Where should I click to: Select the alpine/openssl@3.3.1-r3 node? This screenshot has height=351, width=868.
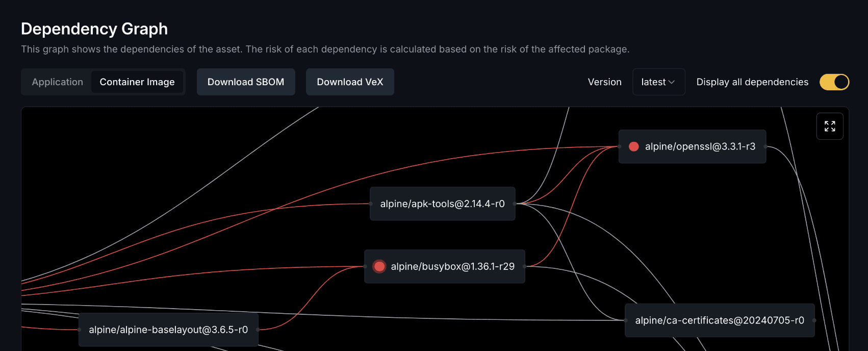(x=692, y=146)
